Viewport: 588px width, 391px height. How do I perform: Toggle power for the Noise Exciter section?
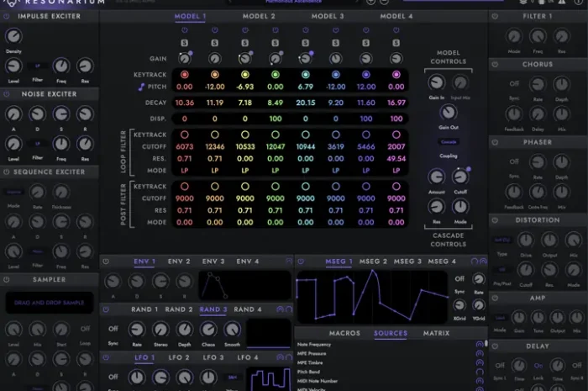click(x=7, y=94)
